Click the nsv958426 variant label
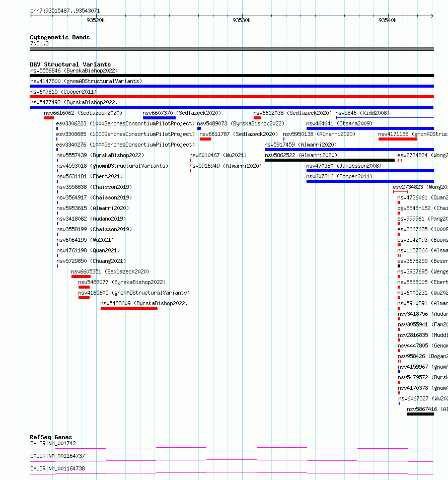 pos(423,356)
